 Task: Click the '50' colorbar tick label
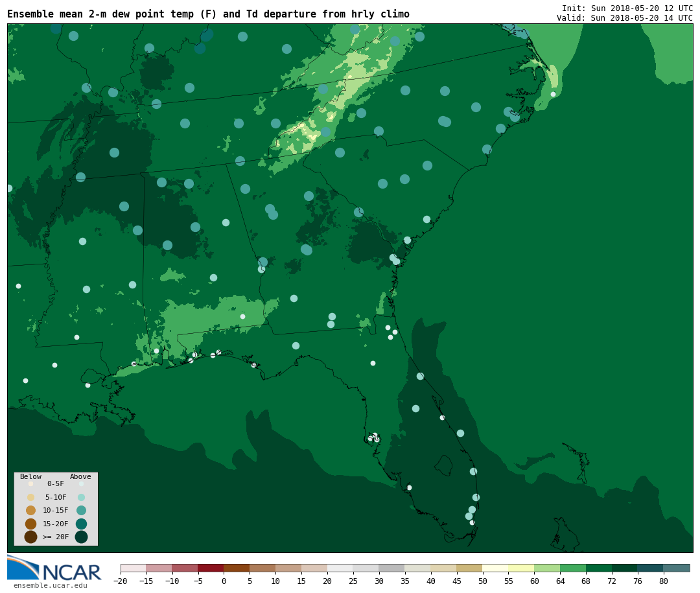[x=483, y=581]
